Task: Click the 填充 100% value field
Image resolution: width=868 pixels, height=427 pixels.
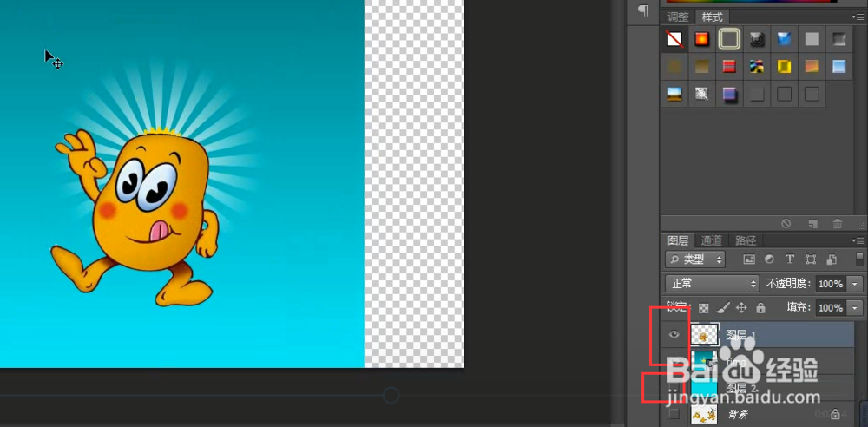Action: pos(831,308)
